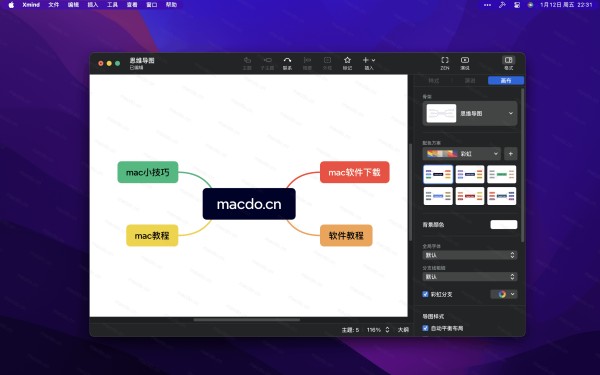Open the 分支线粗细 默认 dropdown
This screenshot has height=375, width=600.
(470, 276)
